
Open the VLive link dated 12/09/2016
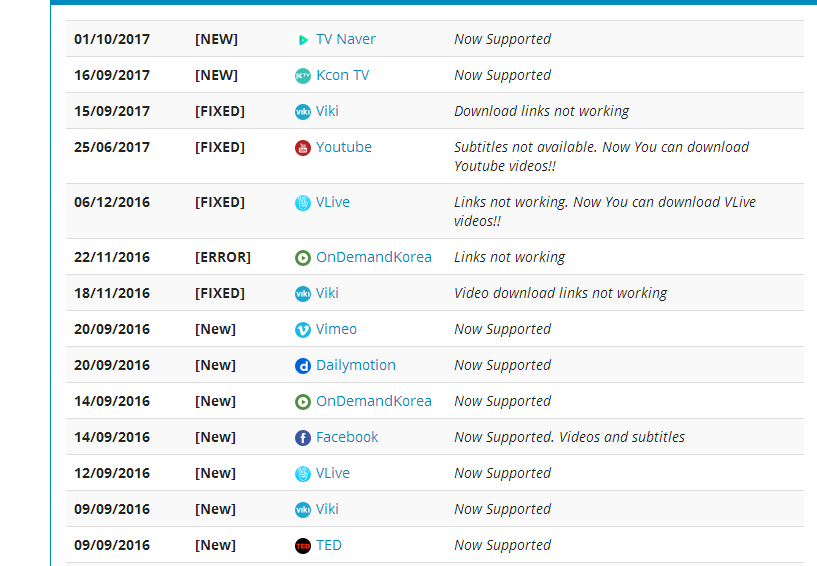[333, 473]
